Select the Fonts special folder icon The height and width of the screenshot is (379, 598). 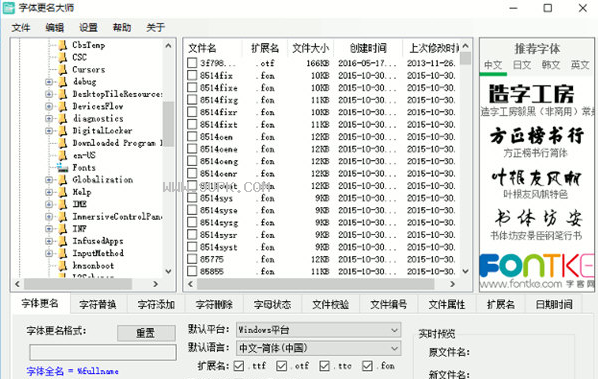pos(62,167)
